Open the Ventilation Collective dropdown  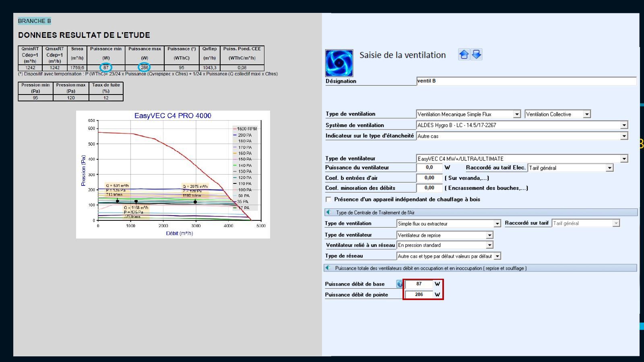tap(587, 114)
